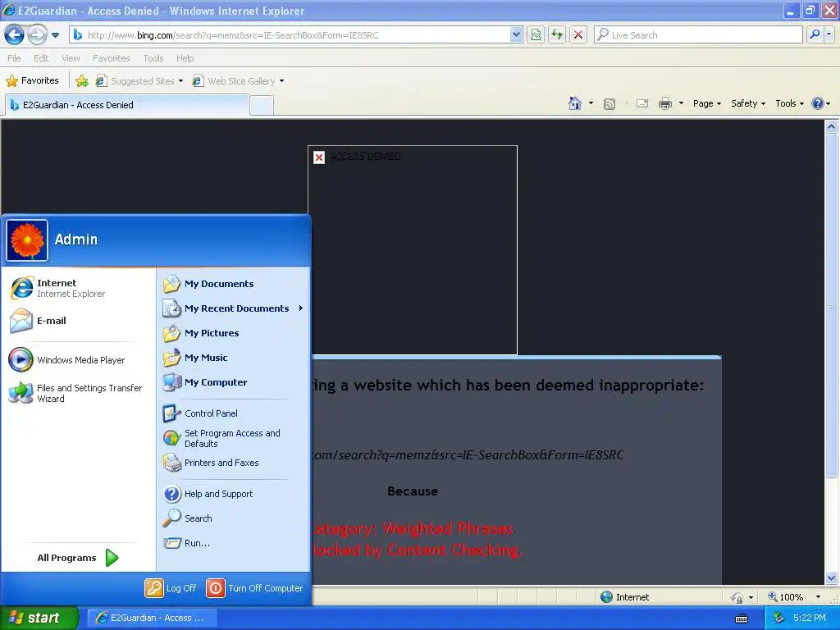The width and height of the screenshot is (840, 630).
Task: Click the scrollbar down arrow
Action: [x=831, y=578]
